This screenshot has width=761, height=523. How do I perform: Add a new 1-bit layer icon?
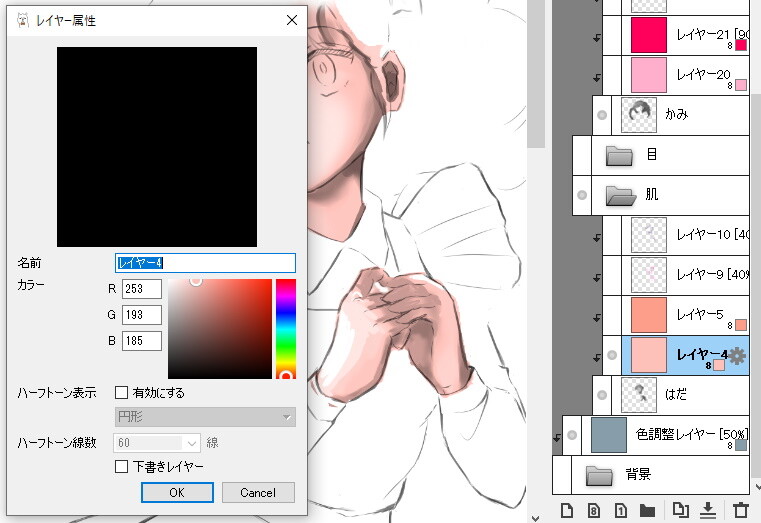pos(621,510)
